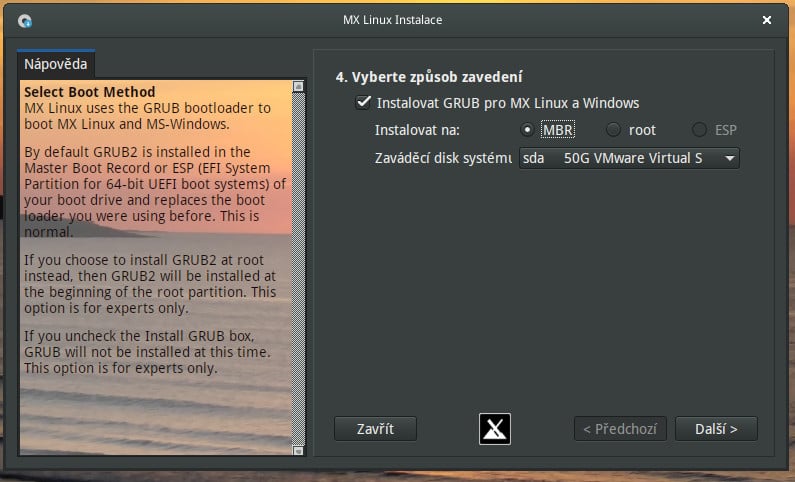This screenshot has width=795, height=482.
Task: Click the dropdown arrow of boot disk combo
Action: coord(730,158)
